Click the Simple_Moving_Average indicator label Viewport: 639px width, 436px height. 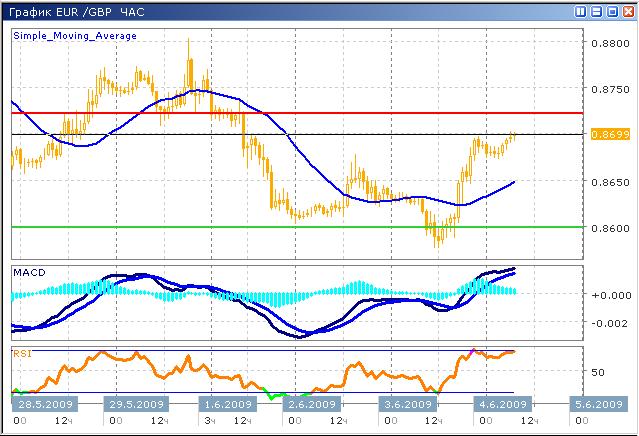75,36
